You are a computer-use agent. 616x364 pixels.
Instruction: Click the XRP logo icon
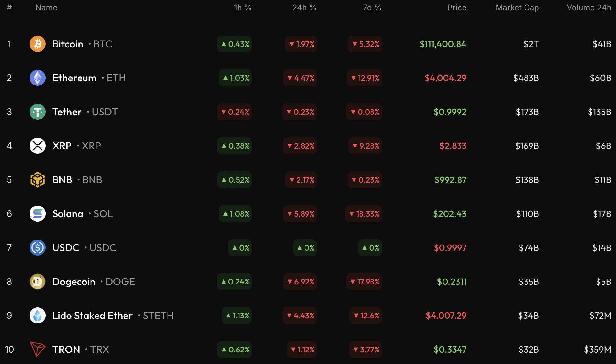click(x=37, y=146)
